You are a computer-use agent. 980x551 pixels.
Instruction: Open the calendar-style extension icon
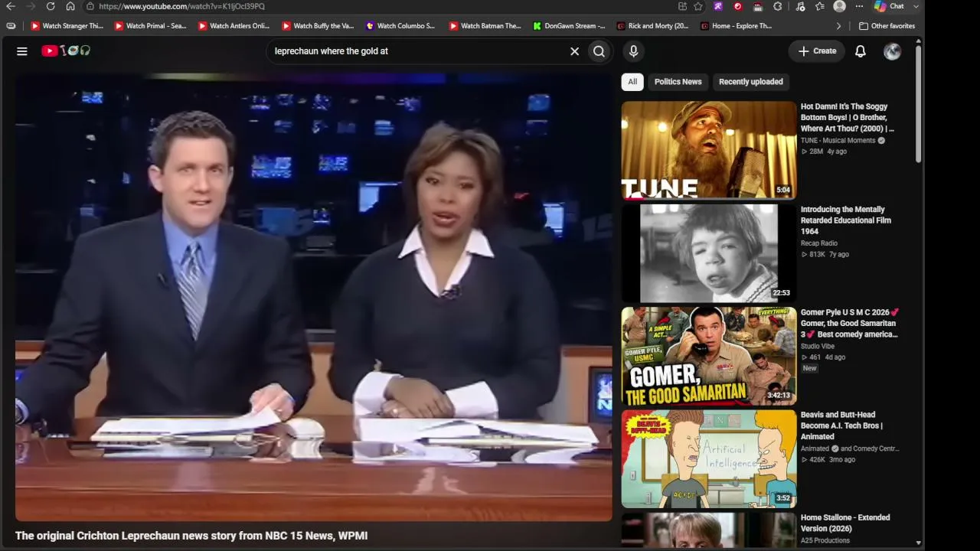758,6
